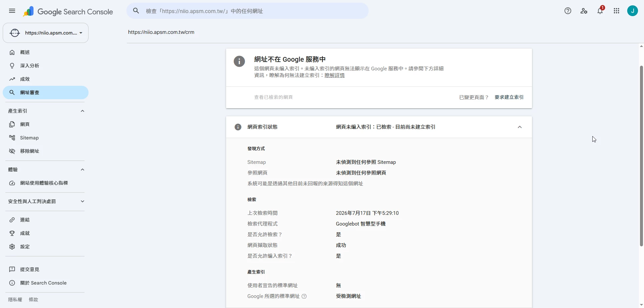This screenshot has height=308, width=644.
Task: Click the 關於 Search Console info icon
Action: (12, 283)
